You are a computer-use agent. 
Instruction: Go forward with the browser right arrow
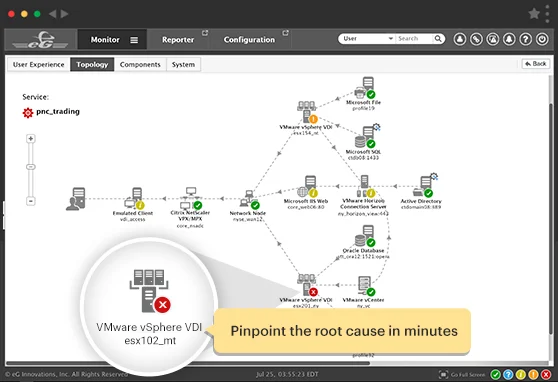pos(64,14)
